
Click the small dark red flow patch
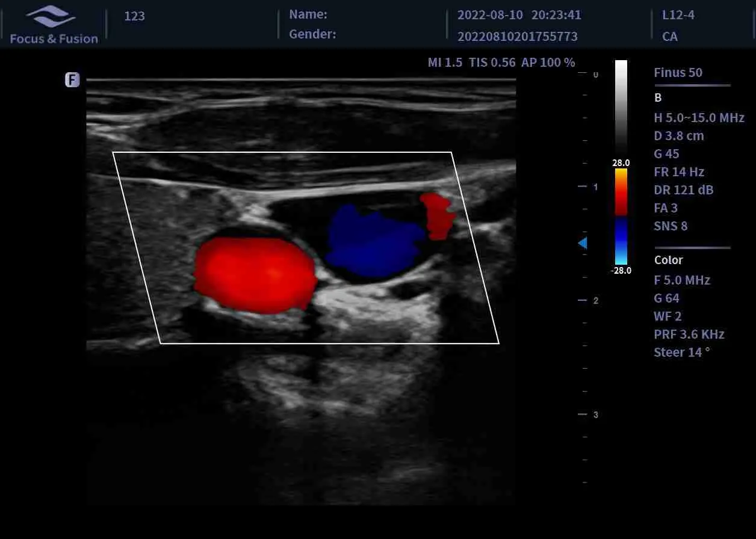click(x=438, y=217)
